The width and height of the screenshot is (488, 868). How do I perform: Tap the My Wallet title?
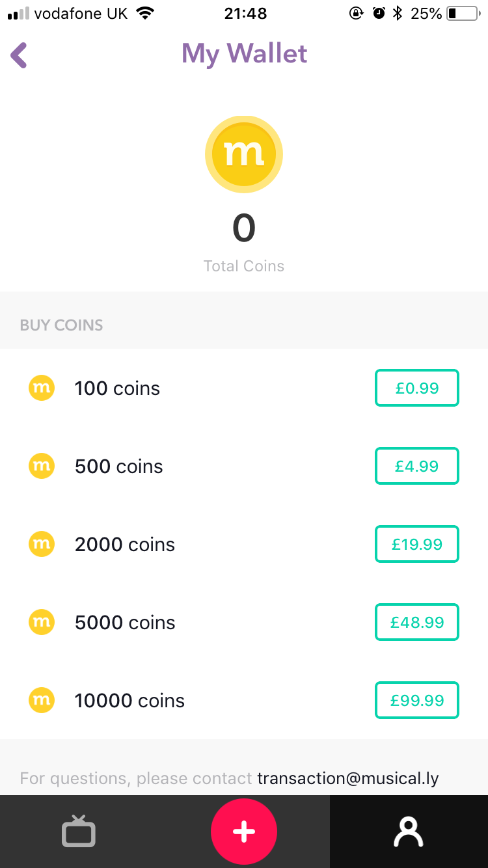pyautogui.click(x=244, y=54)
